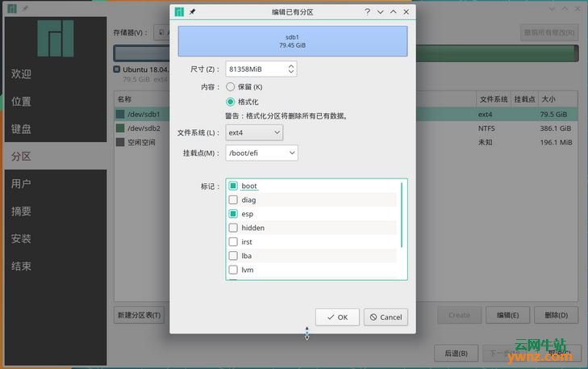Image resolution: width=588 pixels, height=369 pixels.
Task: Select the 格式化 (format) radio option
Action: (231, 102)
